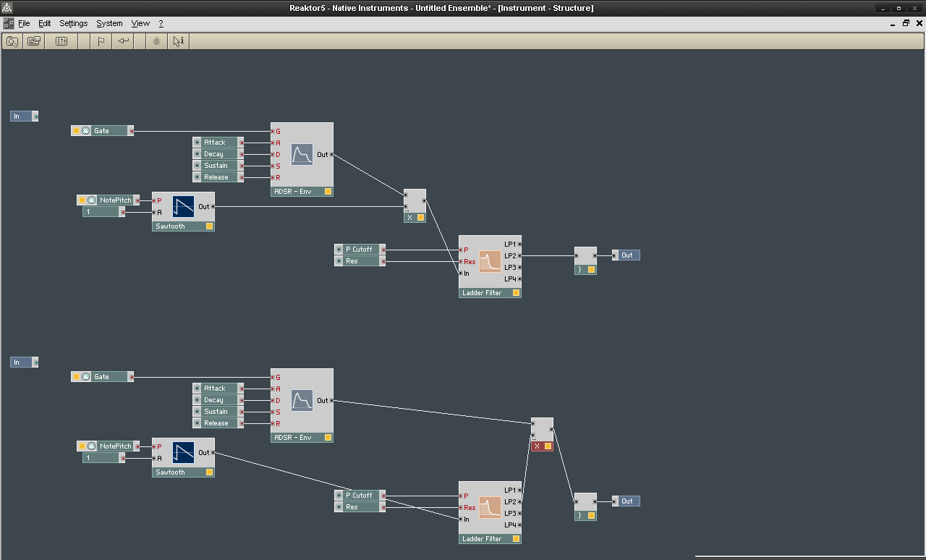Open the Settings menu
Screen dimensions: 926x560
coord(73,23)
